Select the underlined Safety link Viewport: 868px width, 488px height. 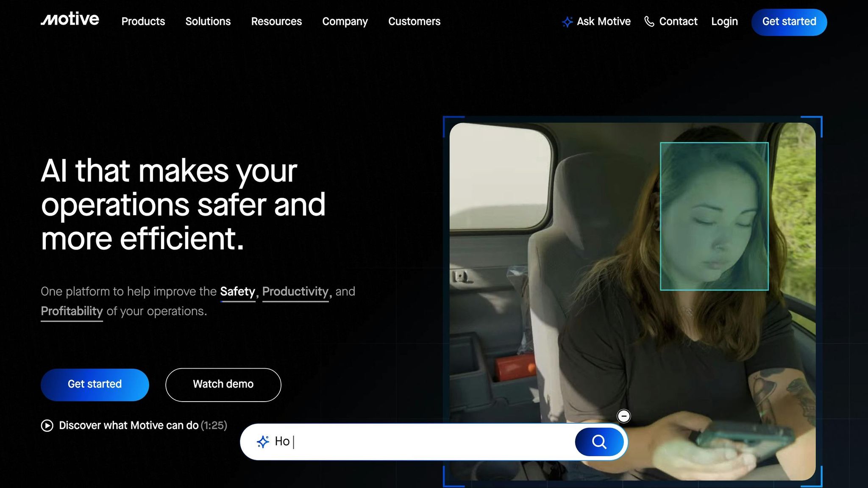point(237,291)
